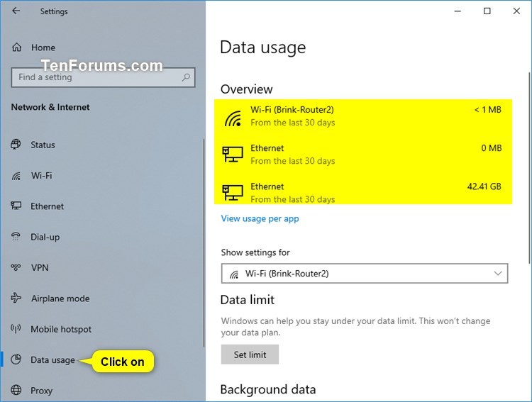Screen dimensions: 532x402
Task: Select Wi-Fi (Brink-Router2) overview entry
Action: click(363, 116)
